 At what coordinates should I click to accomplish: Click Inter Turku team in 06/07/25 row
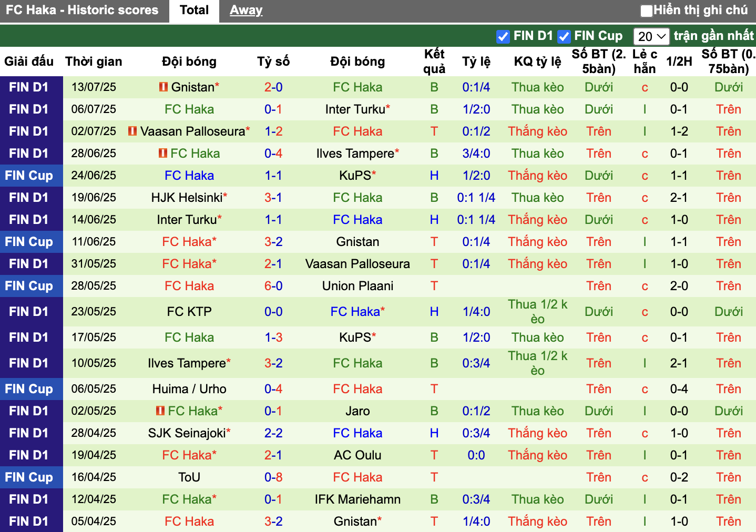(x=355, y=109)
